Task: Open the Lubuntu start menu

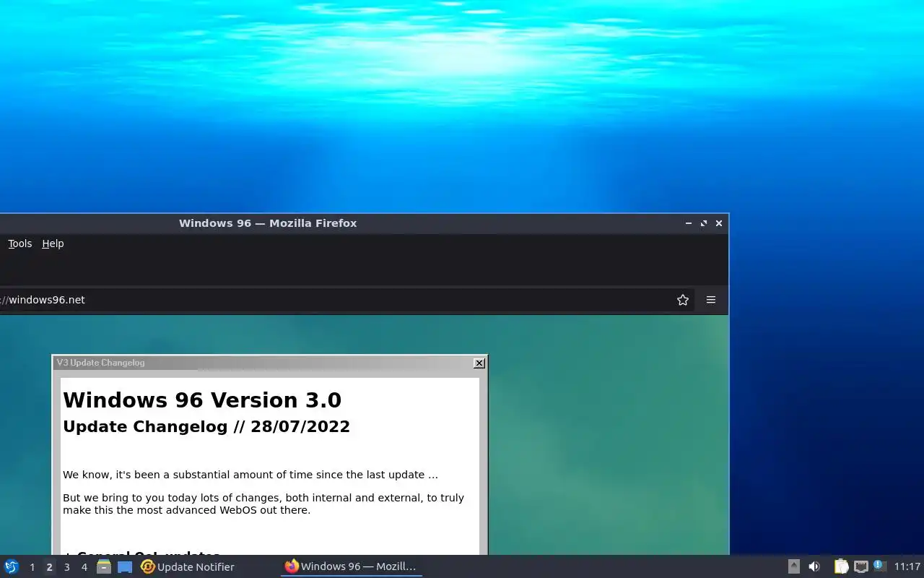Action: (12, 566)
